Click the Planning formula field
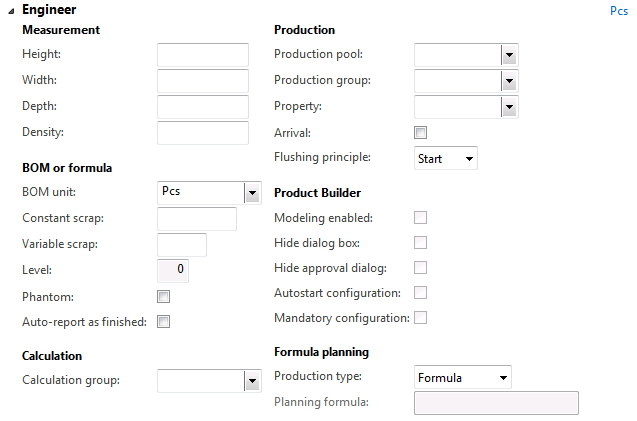637x421 pixels. (x=496, y=403)
